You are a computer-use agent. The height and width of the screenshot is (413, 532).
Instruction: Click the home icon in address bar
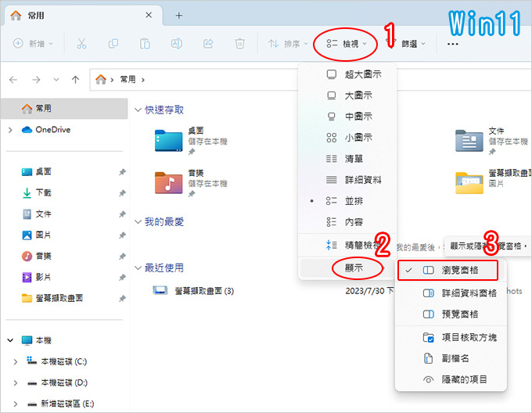101,79
